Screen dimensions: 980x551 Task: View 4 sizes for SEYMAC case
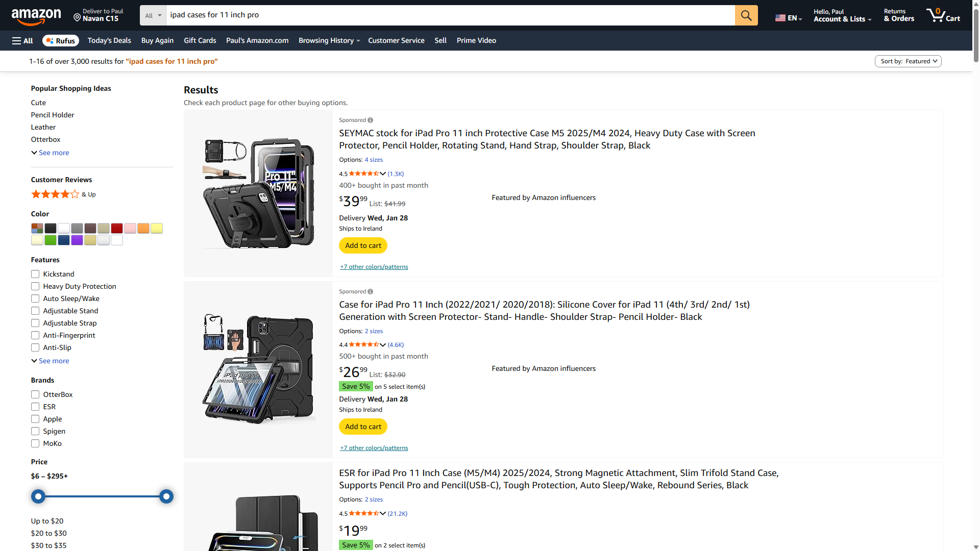pyautogui.click(x=374, y=160)
